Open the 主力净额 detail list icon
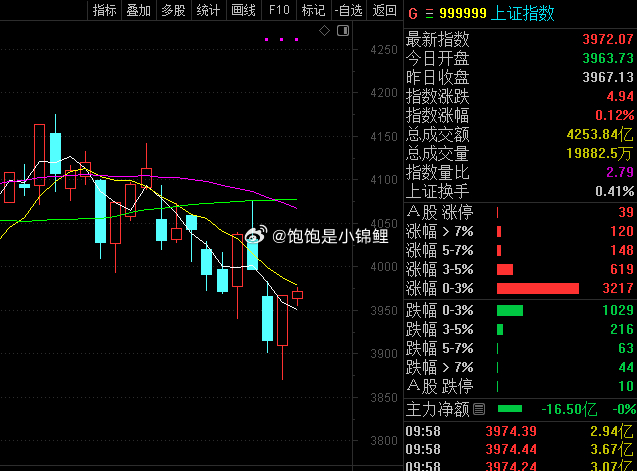 [479, 409]
